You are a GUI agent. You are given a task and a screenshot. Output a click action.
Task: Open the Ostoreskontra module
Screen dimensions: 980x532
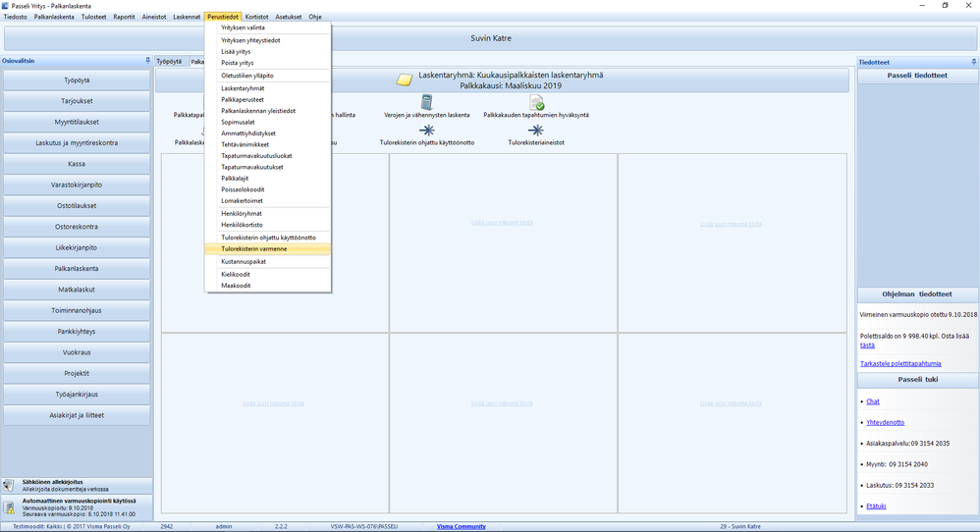coord(77,227)
